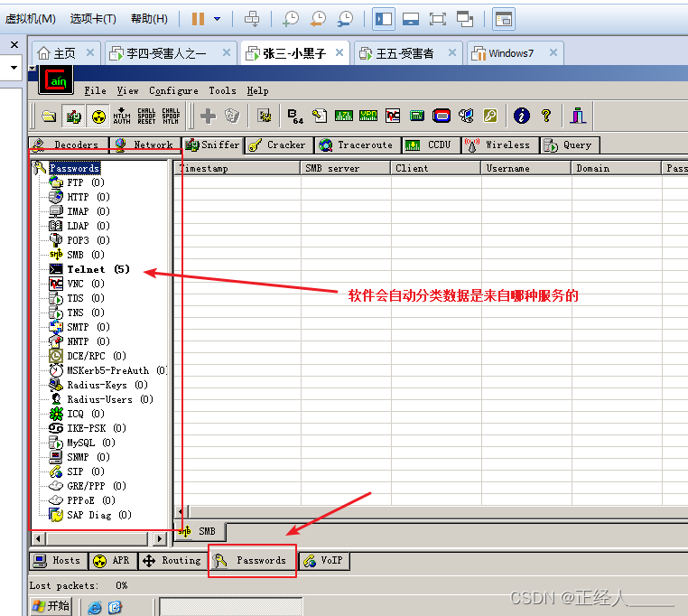This screenshot has width=688, height=616.
Task: Open the File menu
Action: pyautogui.click(x=95, y=91)
